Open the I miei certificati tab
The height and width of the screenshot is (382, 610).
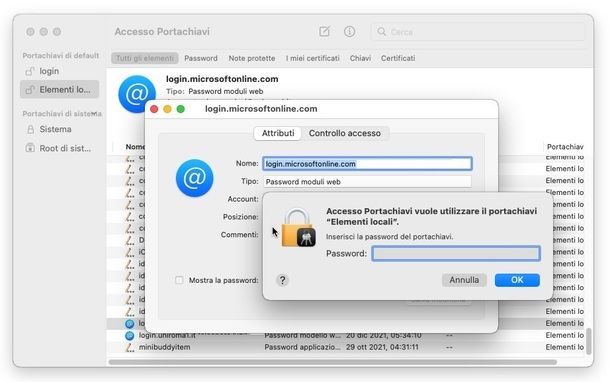click(312, 58)
